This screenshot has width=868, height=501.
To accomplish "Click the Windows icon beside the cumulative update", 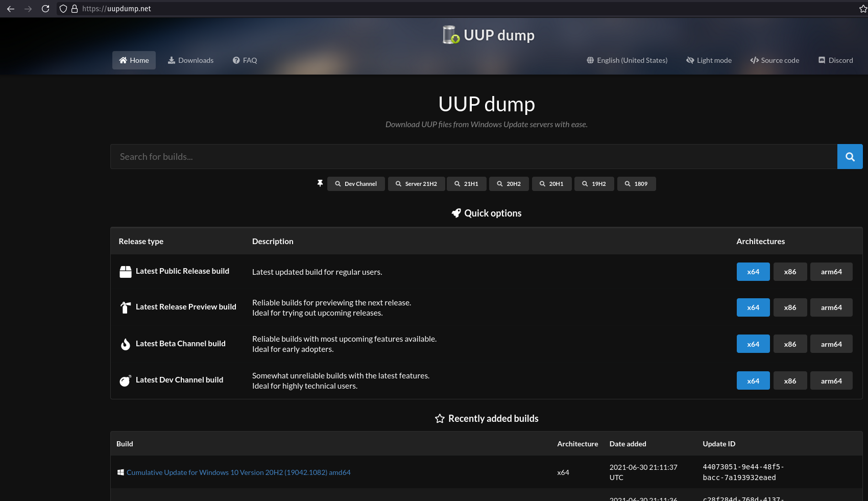I will tap(120, 472).
